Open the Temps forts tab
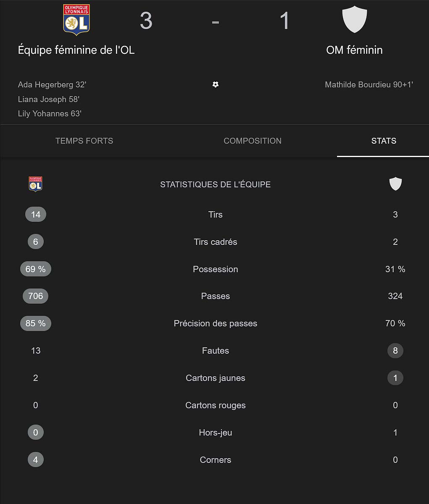Viewport: 429px width, 504px height. (x=84, y=141)
